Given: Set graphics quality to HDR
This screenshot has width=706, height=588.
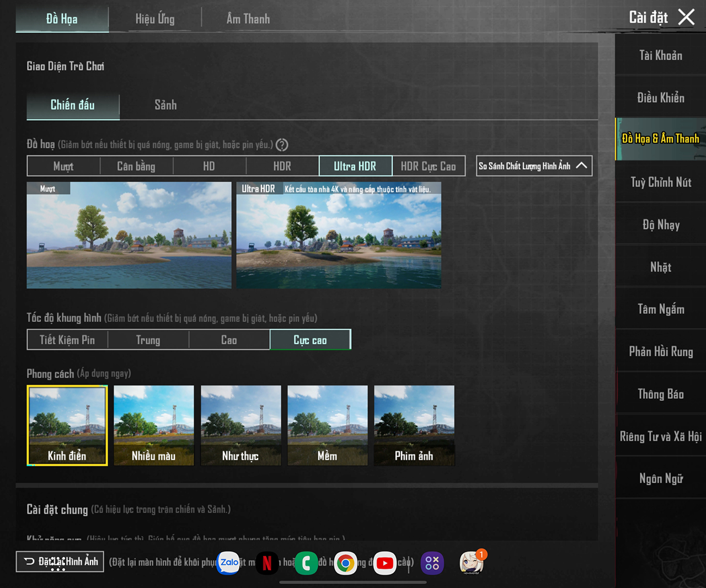Looking at the screenshot, I should click(x=282, y=166).
